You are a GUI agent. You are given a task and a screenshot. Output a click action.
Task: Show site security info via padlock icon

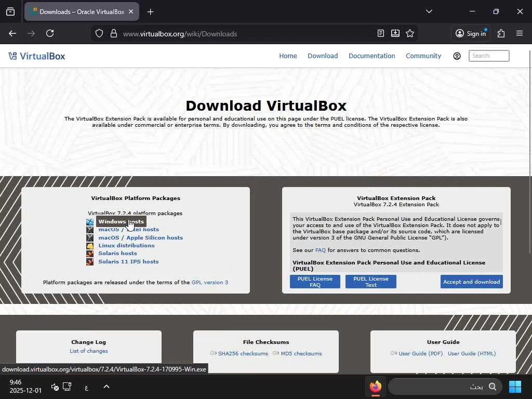click(114, 34)
